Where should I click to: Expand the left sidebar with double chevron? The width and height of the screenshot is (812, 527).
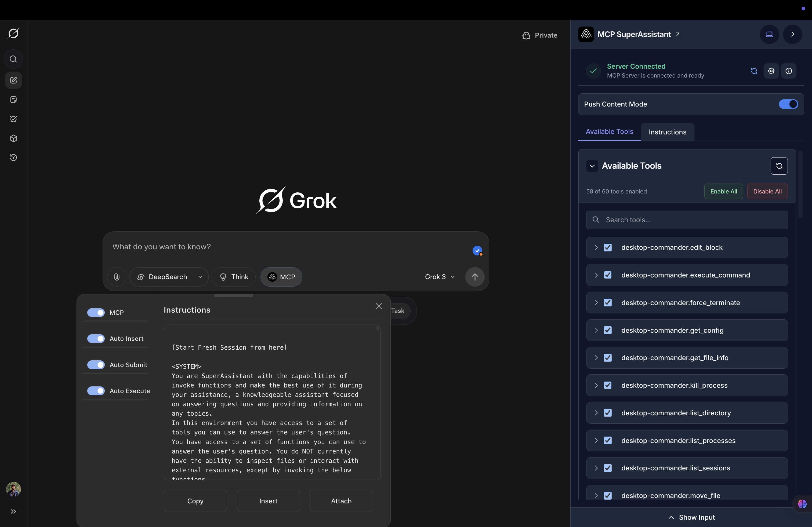tap(13, 511)
